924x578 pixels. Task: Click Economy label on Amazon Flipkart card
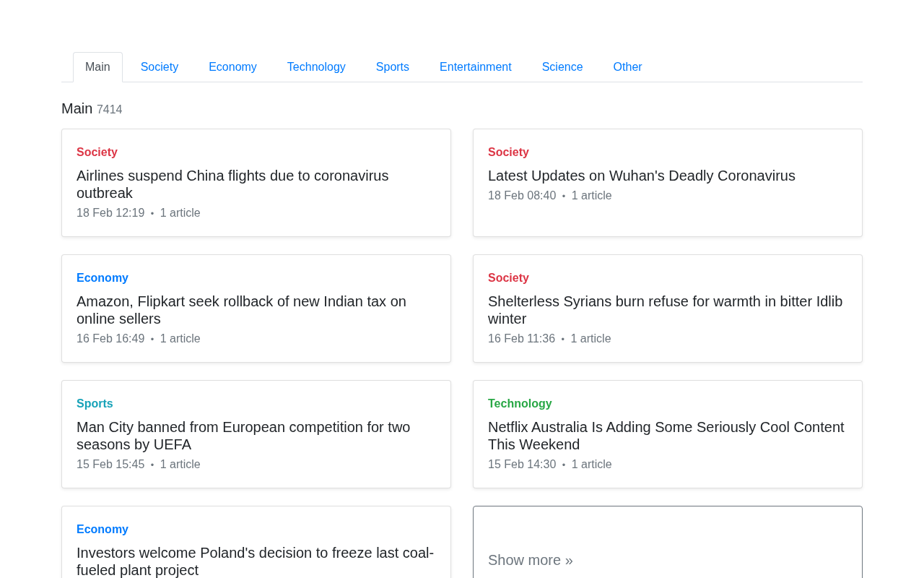click(103, 278)
